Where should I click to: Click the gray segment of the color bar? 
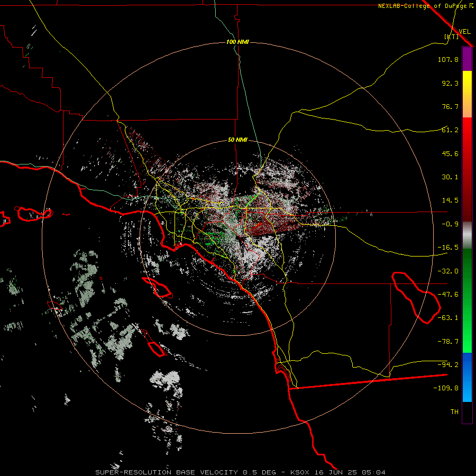(467, 235)
